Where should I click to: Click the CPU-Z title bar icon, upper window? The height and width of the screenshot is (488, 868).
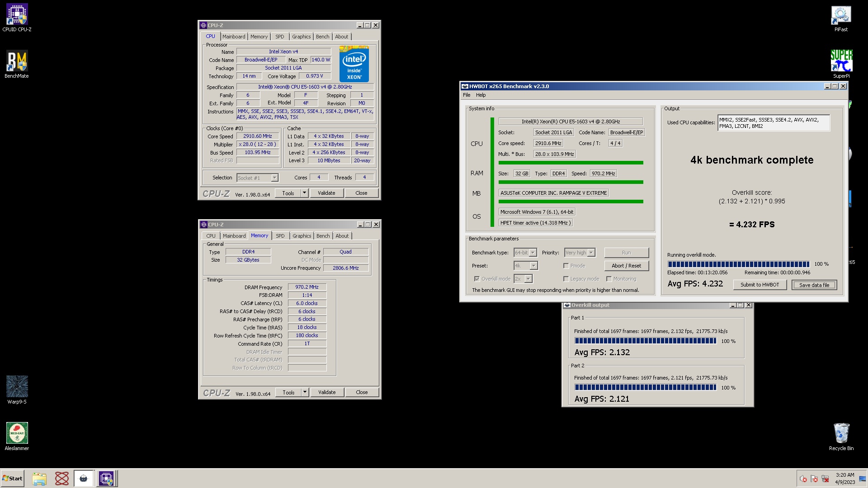click(x=203, y=25)
